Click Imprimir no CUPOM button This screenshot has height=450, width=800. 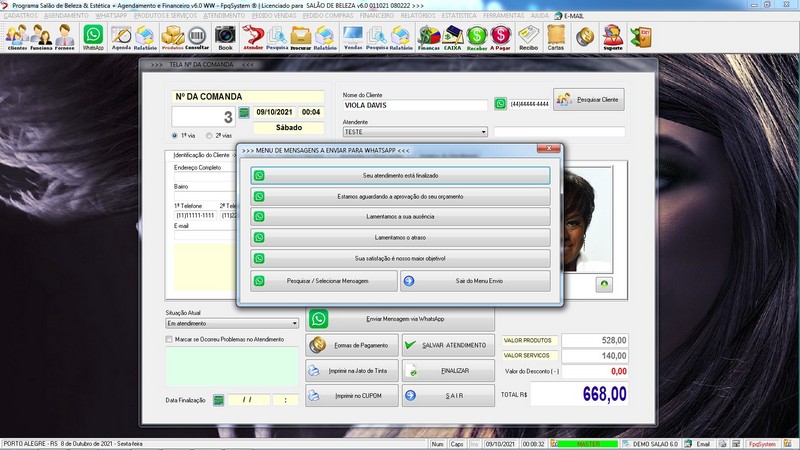pos(352,396)
